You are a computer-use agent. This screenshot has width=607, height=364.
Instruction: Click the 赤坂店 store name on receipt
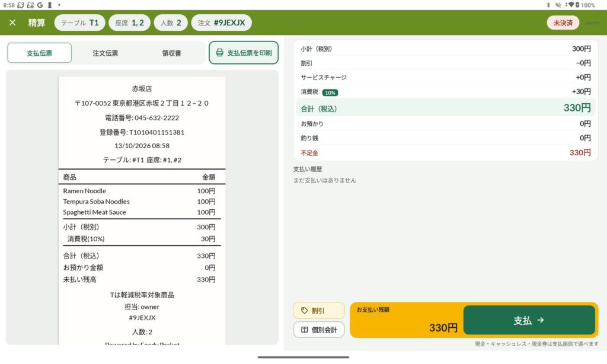(x=142, y=89)
